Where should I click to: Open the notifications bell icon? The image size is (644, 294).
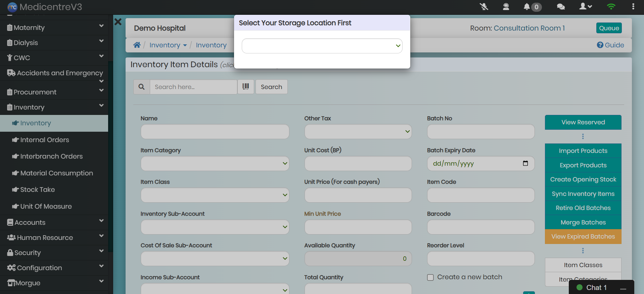527,7
